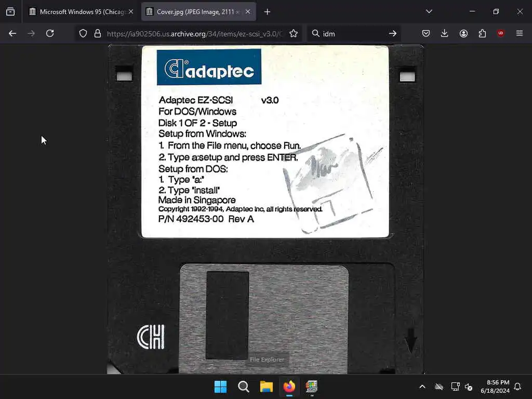Click OneDrive cloud tray icon
Image resolution: width=532 pixels, height=399 pixels.
click(439, 387)
